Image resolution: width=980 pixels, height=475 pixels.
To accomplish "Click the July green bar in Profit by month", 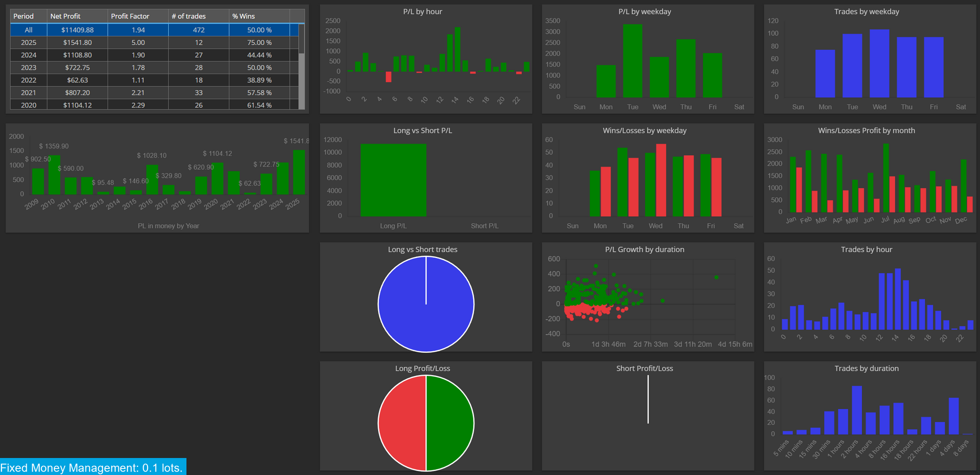I will (x=886, y=178).
